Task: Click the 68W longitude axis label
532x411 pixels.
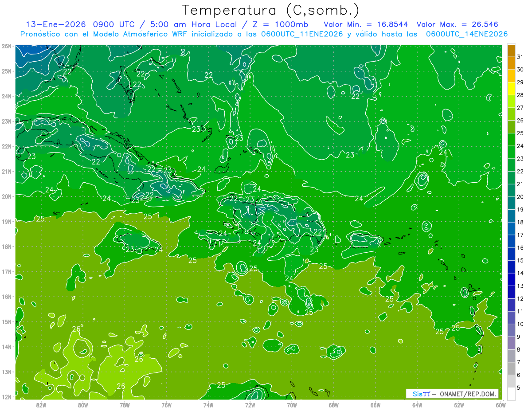Action: [x=333, y=404]
